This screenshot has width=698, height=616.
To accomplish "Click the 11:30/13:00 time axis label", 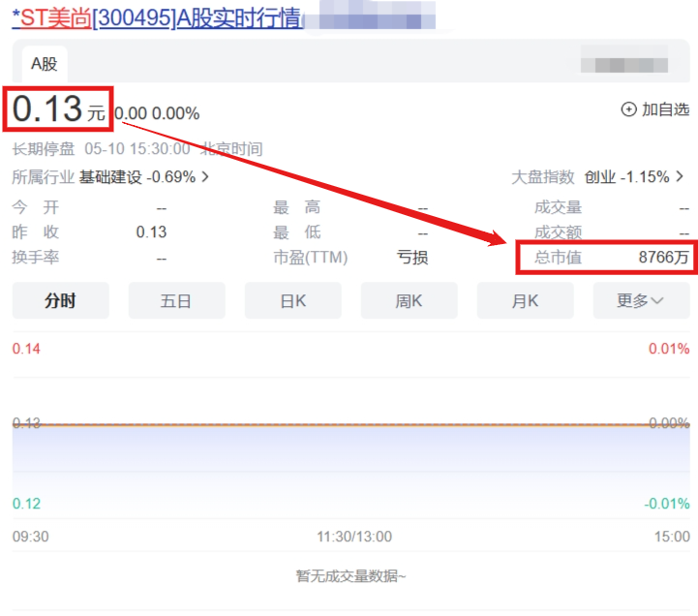I will click(354, 537).
